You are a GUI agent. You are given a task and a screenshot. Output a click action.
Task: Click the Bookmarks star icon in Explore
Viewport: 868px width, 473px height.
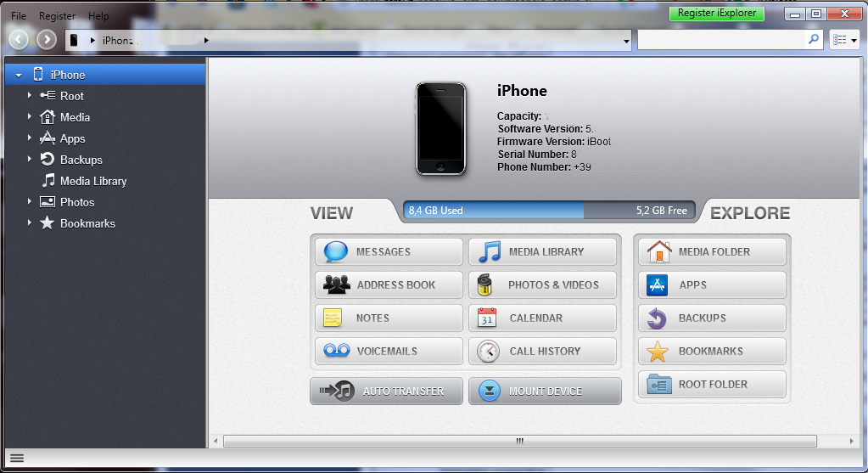[x=658, y=352]
